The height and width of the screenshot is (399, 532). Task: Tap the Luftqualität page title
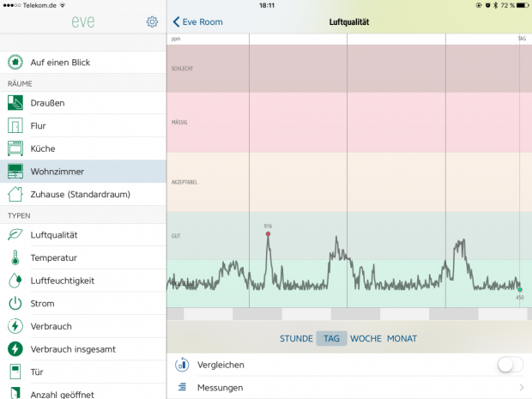[x=349, y=22]
